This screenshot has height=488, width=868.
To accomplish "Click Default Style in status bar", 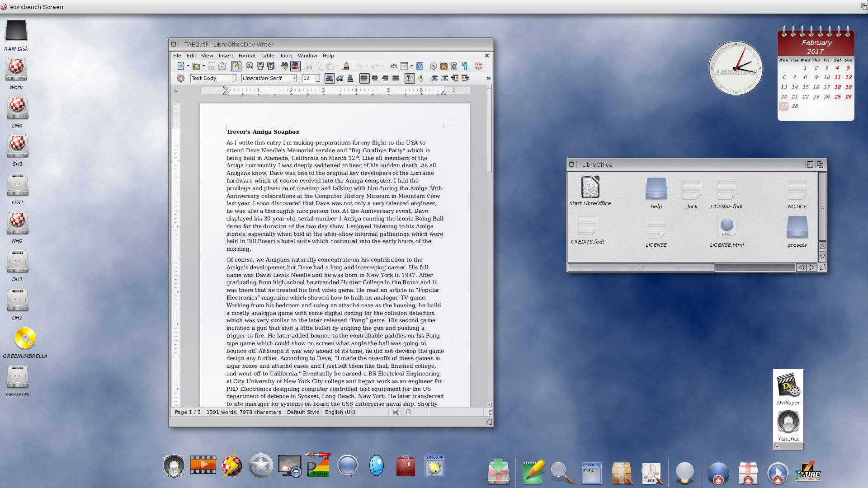I will click(303, 412).
